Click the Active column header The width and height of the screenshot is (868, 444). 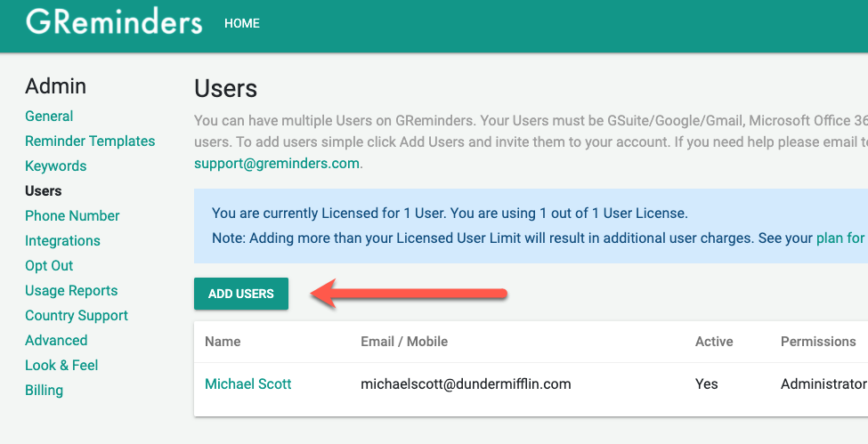pos(714,342)
